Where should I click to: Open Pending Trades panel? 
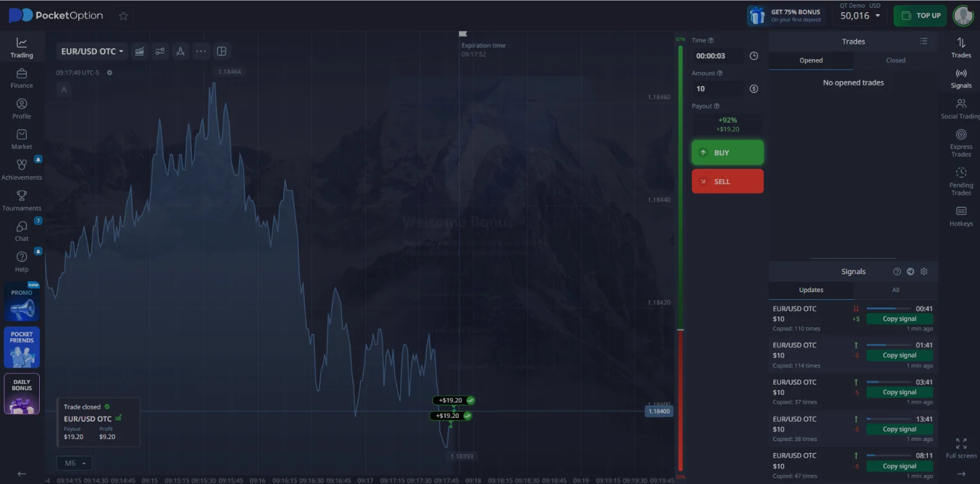[961, 182]
